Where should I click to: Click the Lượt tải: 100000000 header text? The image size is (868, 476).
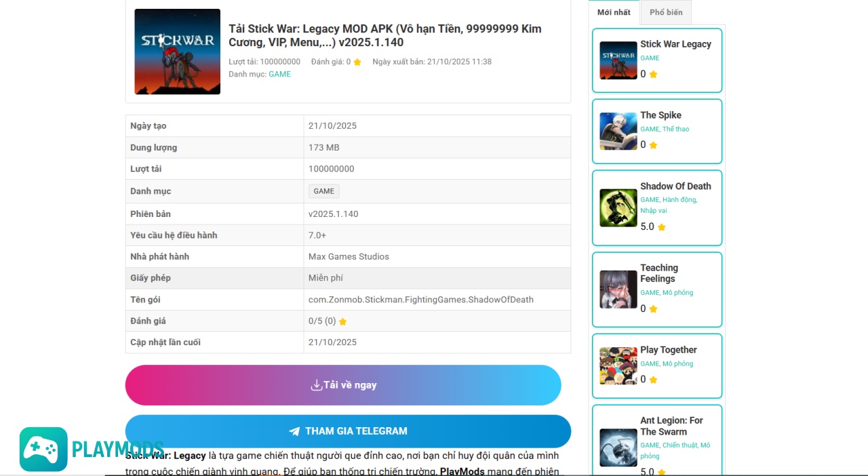[x=264, y=62]
